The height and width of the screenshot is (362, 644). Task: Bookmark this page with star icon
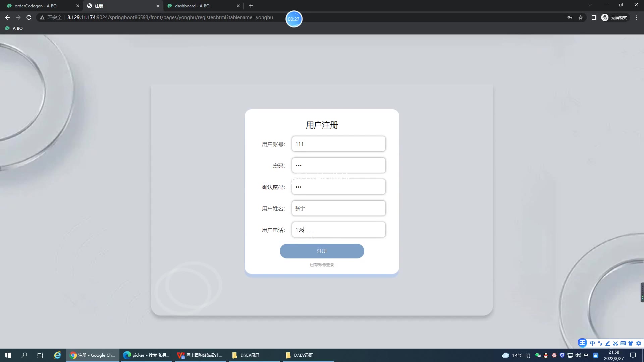581,17
